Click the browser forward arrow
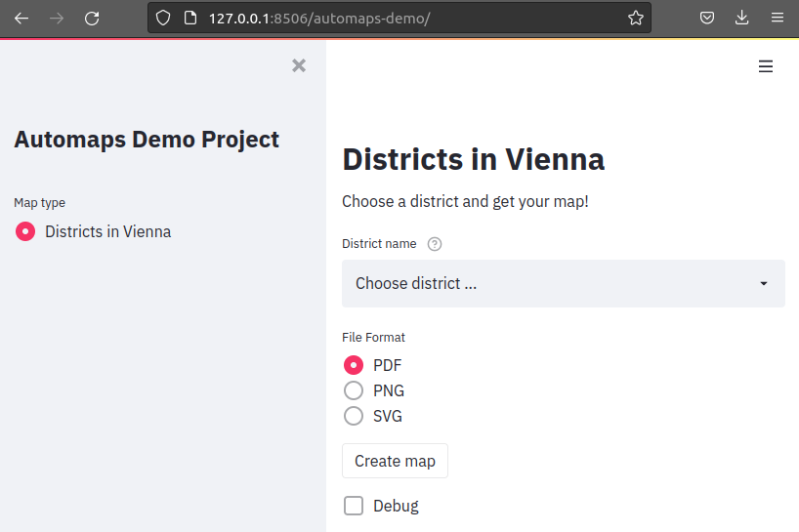Image resolution: width=799 pixels, height=532 pixels. (57, 19)
